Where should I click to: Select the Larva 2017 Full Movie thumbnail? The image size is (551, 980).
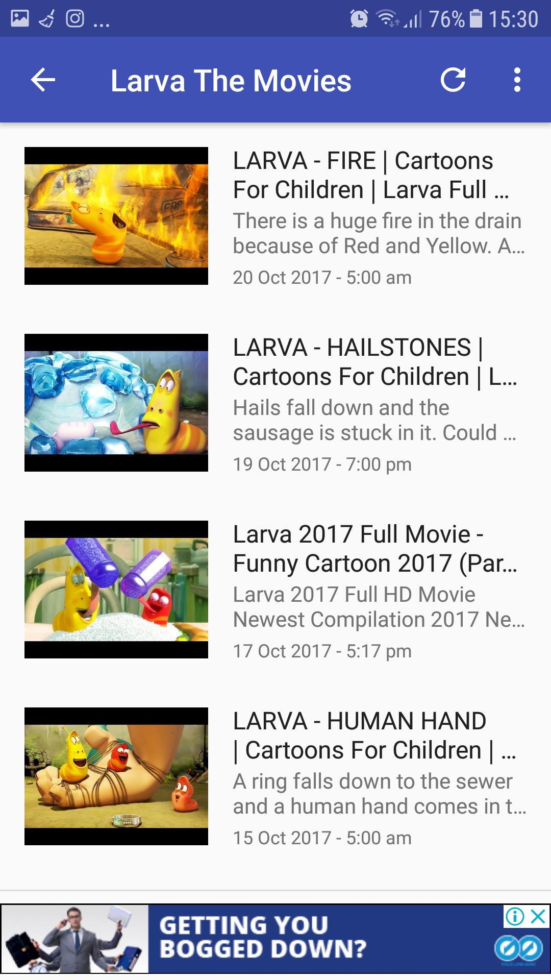click(116, 590)
